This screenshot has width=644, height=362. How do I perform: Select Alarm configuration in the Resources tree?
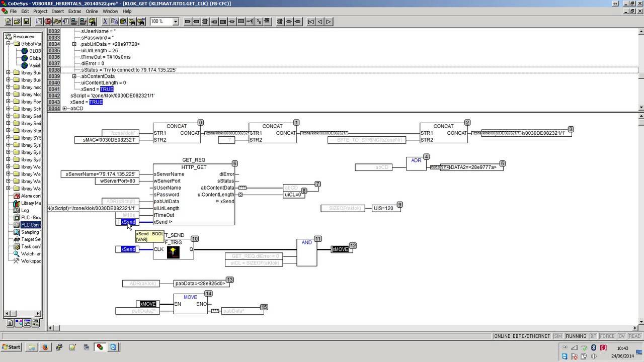pyautogui.click(x=31, y=196)
